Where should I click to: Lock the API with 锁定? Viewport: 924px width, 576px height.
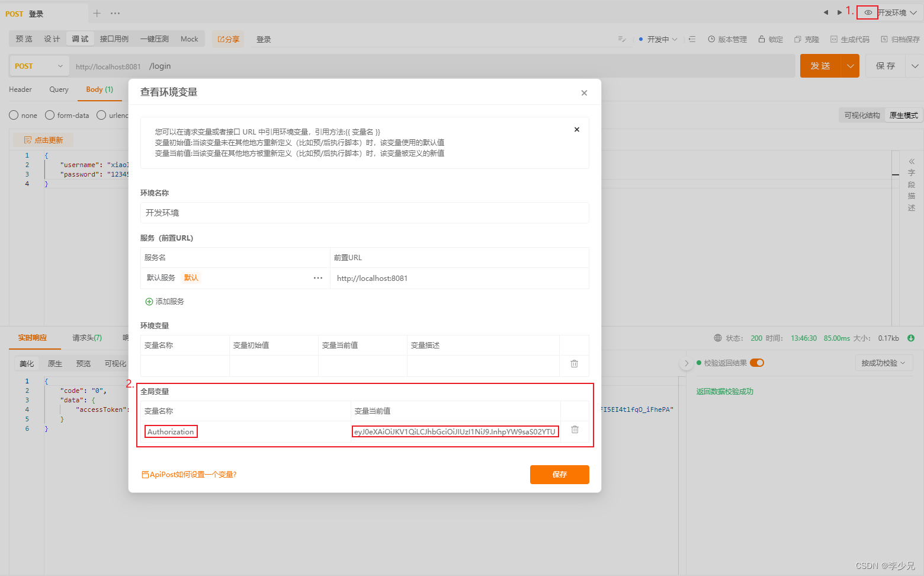pos(770,39)
